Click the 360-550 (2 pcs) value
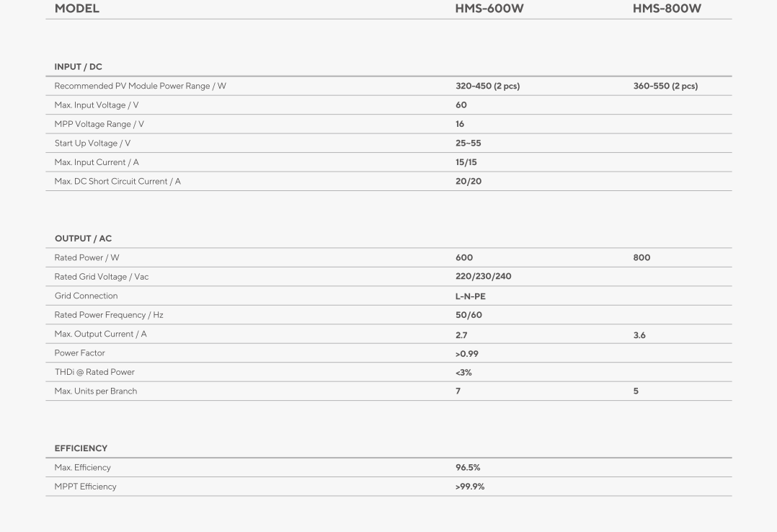The width and height of the screenshot is (777, 532). pos(665,86)
